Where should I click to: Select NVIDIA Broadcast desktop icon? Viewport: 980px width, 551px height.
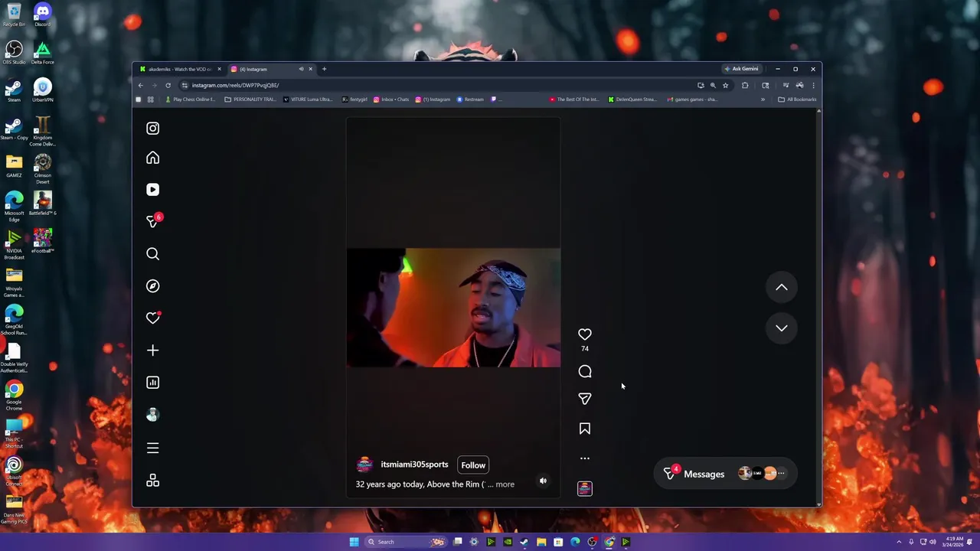click(14, 243)
